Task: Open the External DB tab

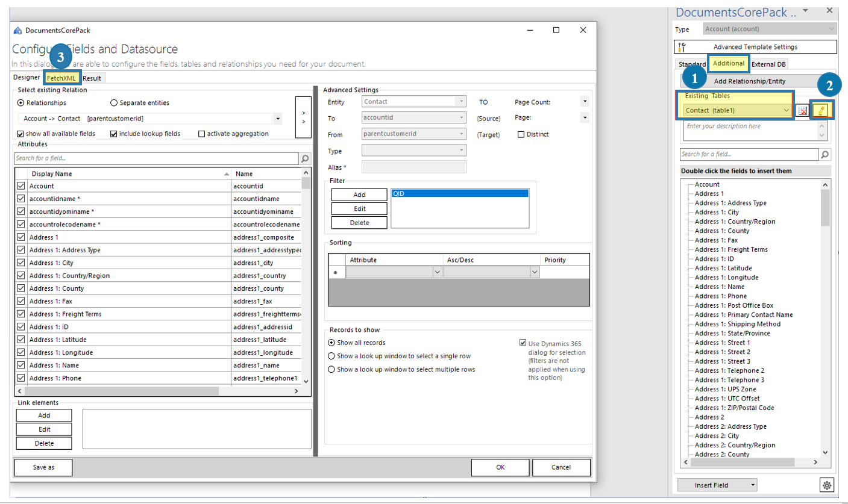Action: [768, 64]
